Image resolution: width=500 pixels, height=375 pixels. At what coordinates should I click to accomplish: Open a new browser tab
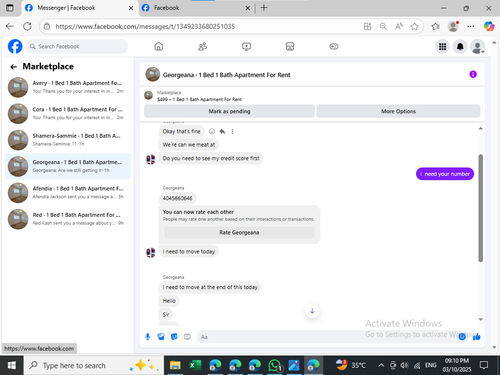(264, 8)
